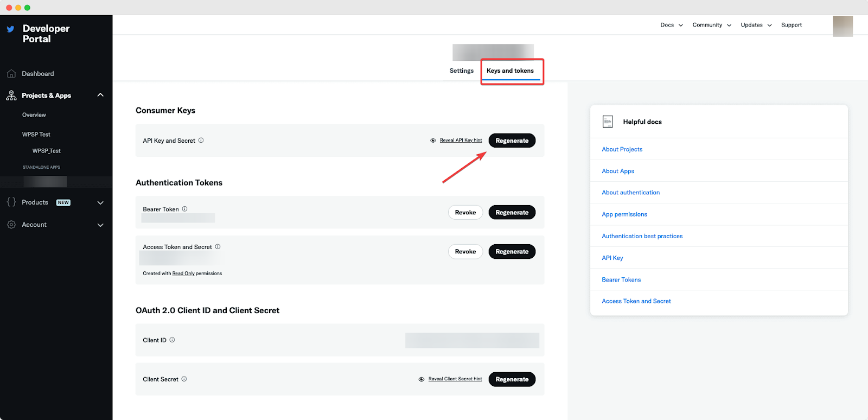Click the eye icon for Client Secret hint

point(422,379)
